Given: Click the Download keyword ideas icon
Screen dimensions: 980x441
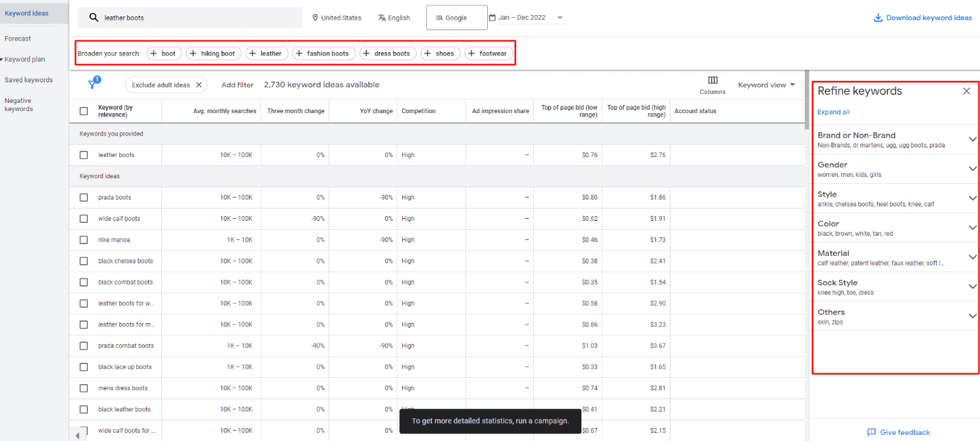Looking at the screenshot, I should (878, 18).
